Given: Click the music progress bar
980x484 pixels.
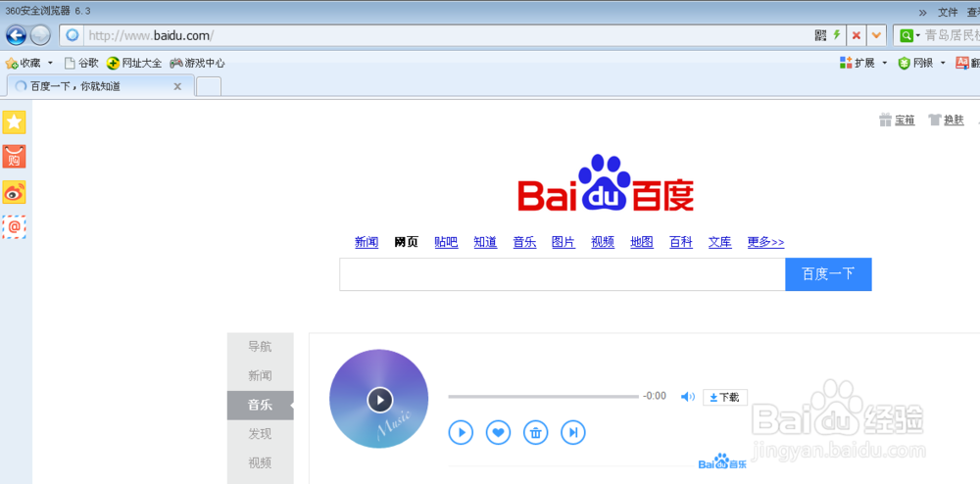Looking at the screenshot, I should coord(544,397).
